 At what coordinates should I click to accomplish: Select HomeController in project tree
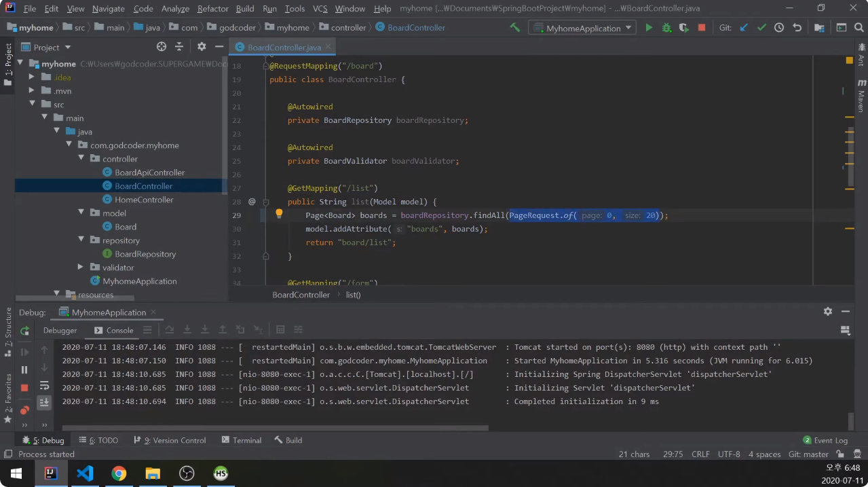144,200
